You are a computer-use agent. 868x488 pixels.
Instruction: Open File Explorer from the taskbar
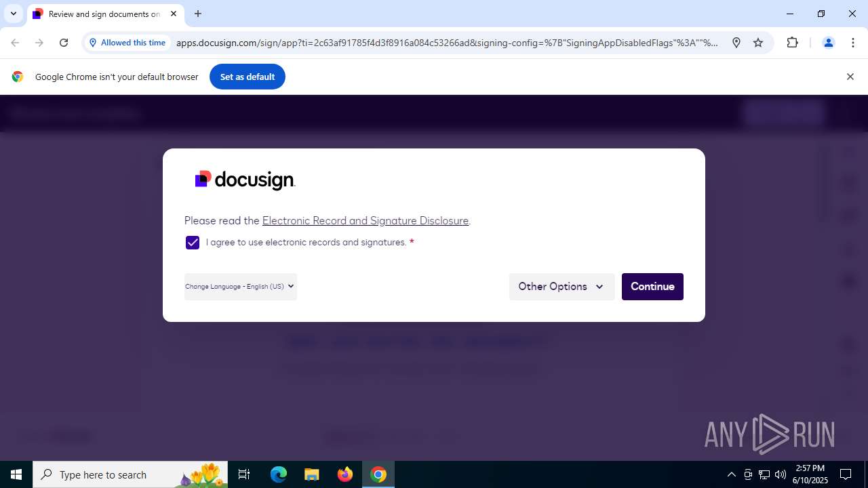[311, 474]
